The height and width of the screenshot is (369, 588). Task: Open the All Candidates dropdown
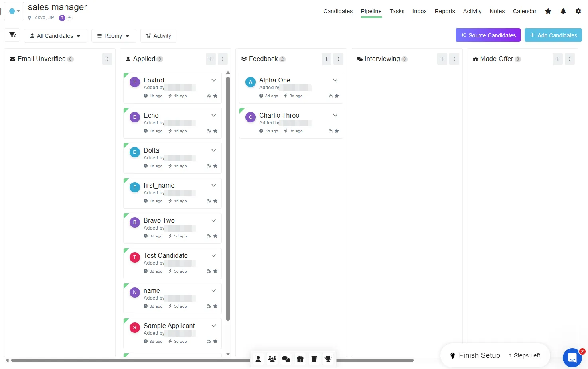pyautogui.click(x=55, y=36)
